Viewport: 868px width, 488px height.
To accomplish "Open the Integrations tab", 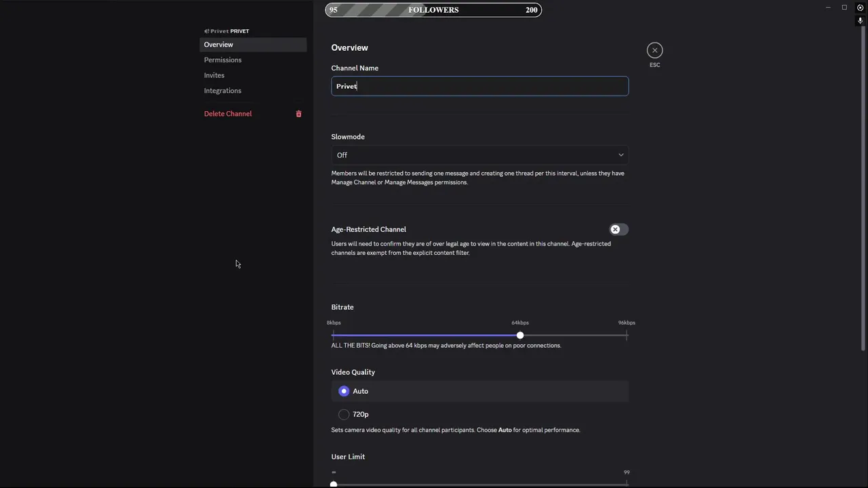I will tap(253, 91).
